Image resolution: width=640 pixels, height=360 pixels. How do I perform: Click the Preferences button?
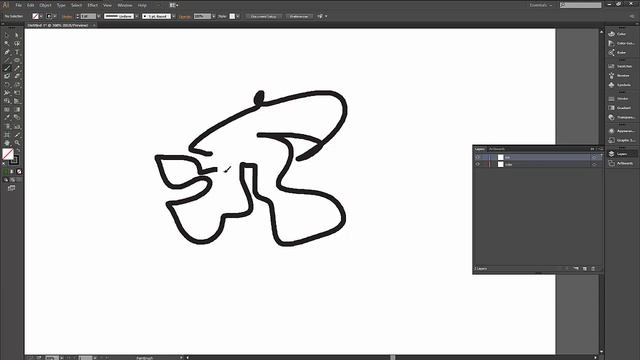[299, 16]
